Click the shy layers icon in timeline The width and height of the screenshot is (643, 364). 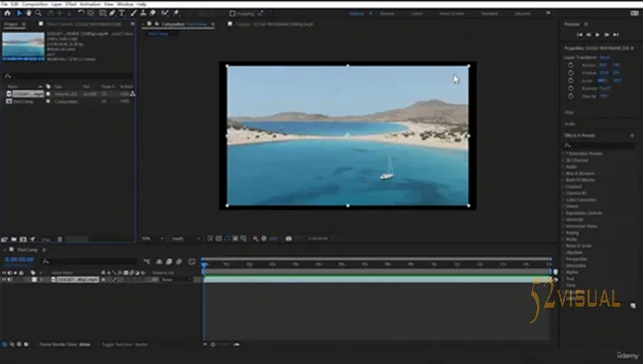[x=159, y=261]
